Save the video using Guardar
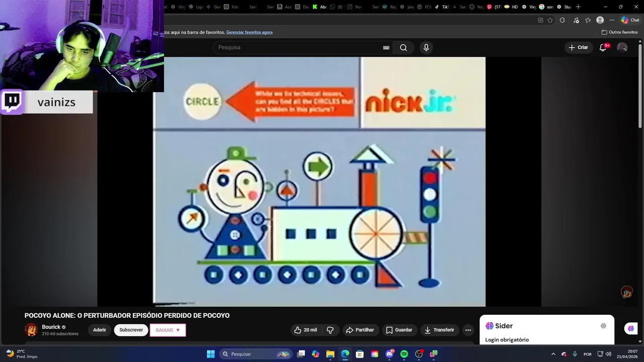This screenshot has height=362, width=644. [399, 330]
